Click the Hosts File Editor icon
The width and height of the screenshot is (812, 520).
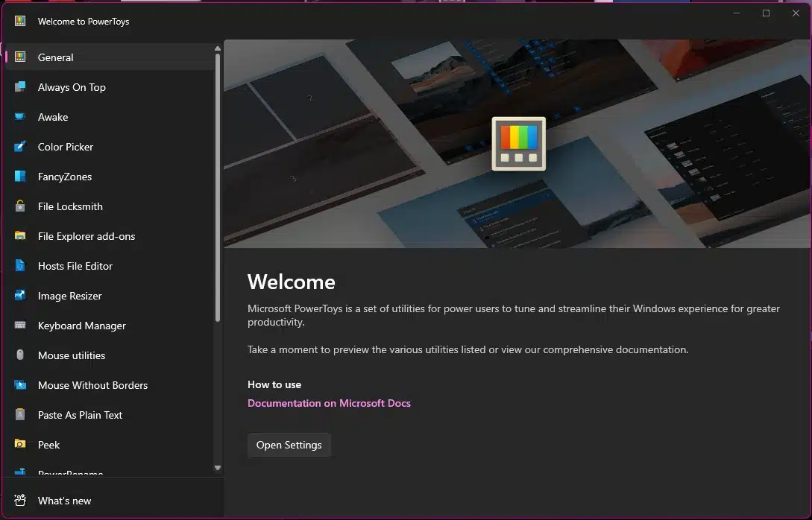click(20, 266)
